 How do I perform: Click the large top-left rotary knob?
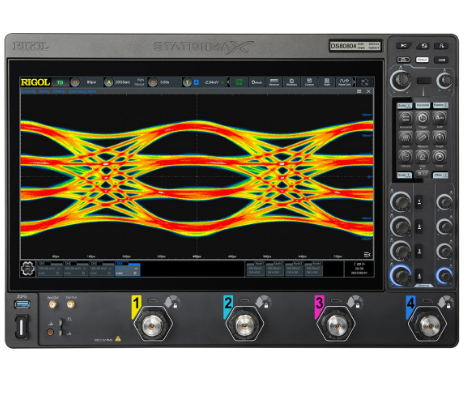[x=401, y=80]
